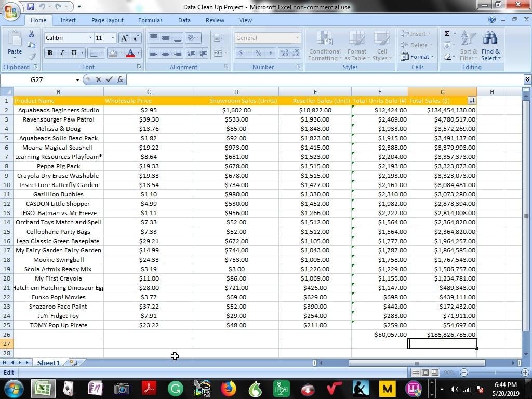Expand the formula bar chevron
Image resolution: width=532 pixels, height=399 pixels.
527,79
